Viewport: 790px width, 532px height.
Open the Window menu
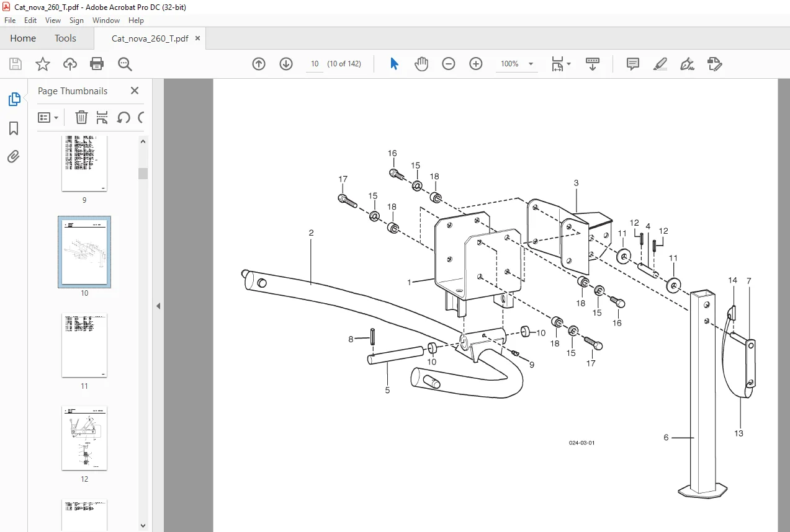click(106, 20)
